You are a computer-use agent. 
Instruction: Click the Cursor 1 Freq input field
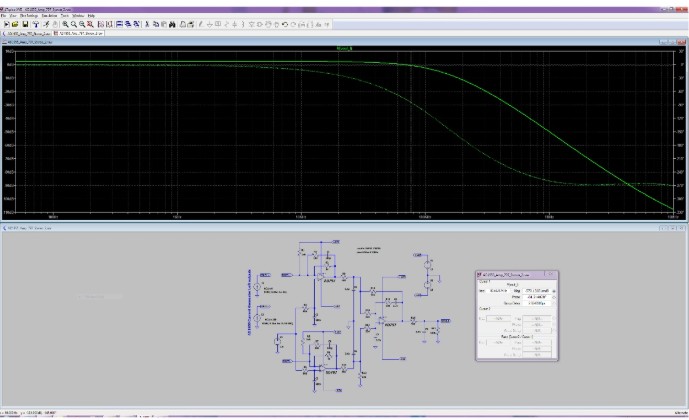pos(498,291)
